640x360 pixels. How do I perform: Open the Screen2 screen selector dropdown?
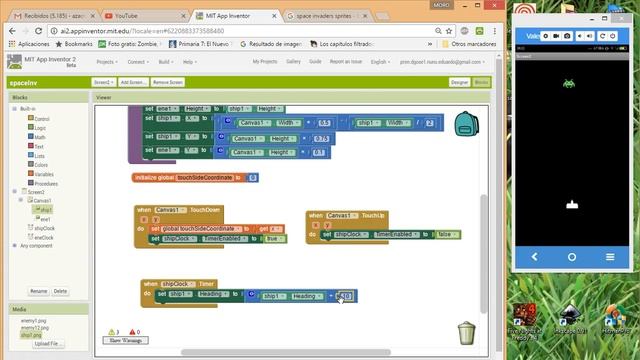point(103,82)
